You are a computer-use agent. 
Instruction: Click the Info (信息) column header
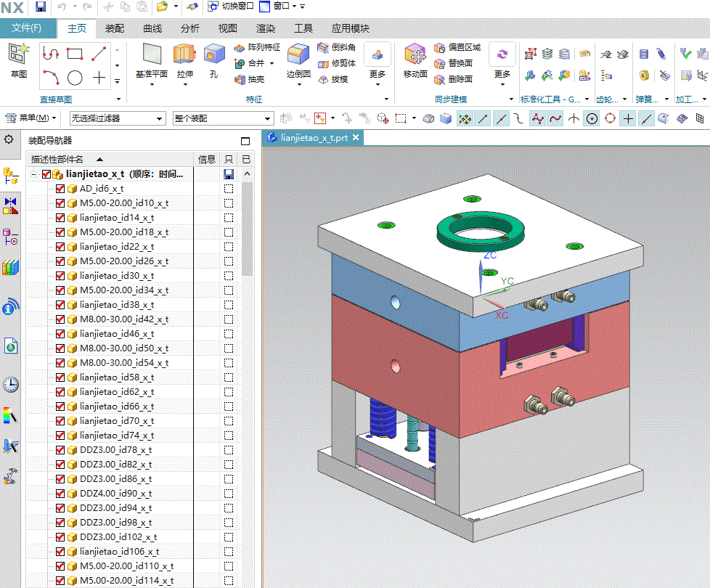[x=206, y=159]
